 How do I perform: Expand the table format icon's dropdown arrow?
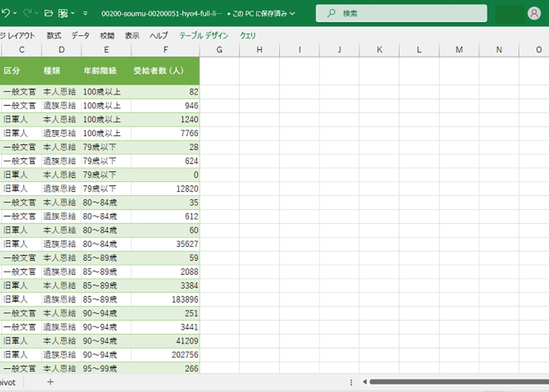point(72,13)
